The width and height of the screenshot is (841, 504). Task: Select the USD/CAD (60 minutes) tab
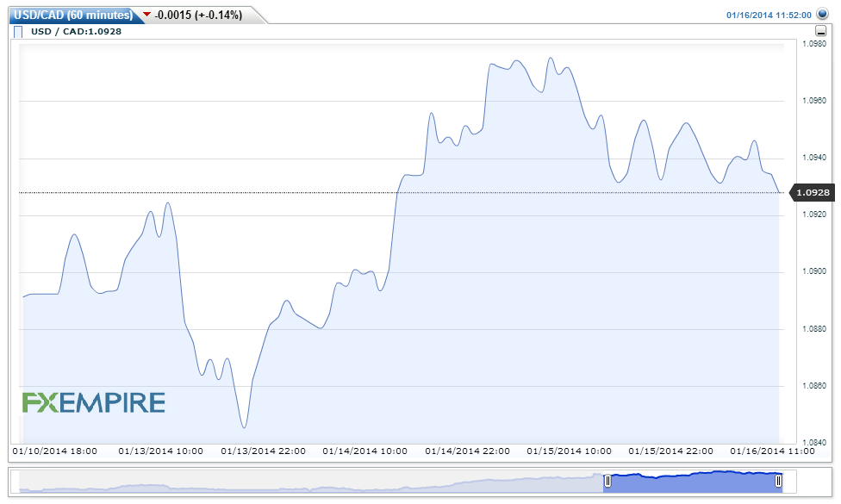[x=73, y=15]
